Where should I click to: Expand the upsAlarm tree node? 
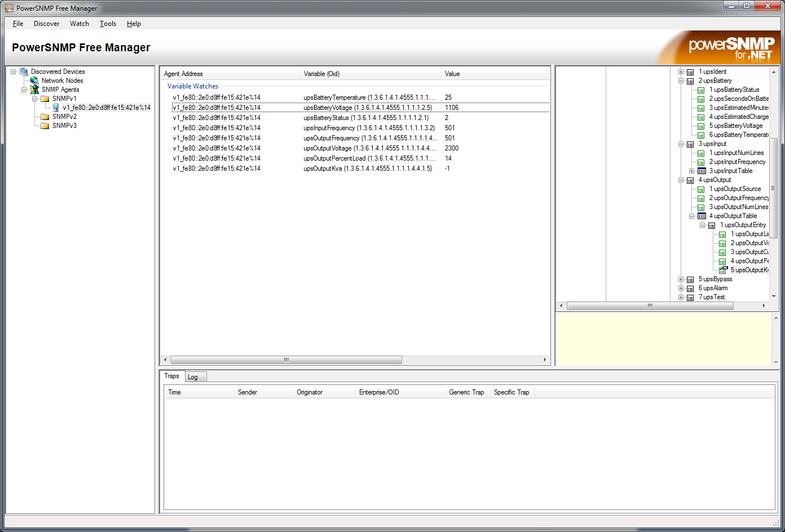pos(681,288)
